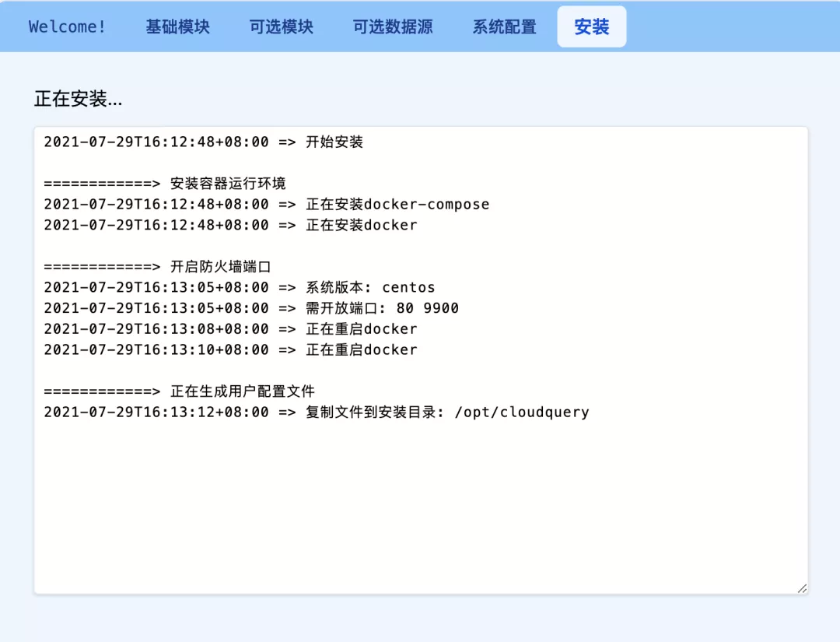Click the 需开放端口: 80 9900 log line
Screen dimensions: 840x642
tap(251, 308)
